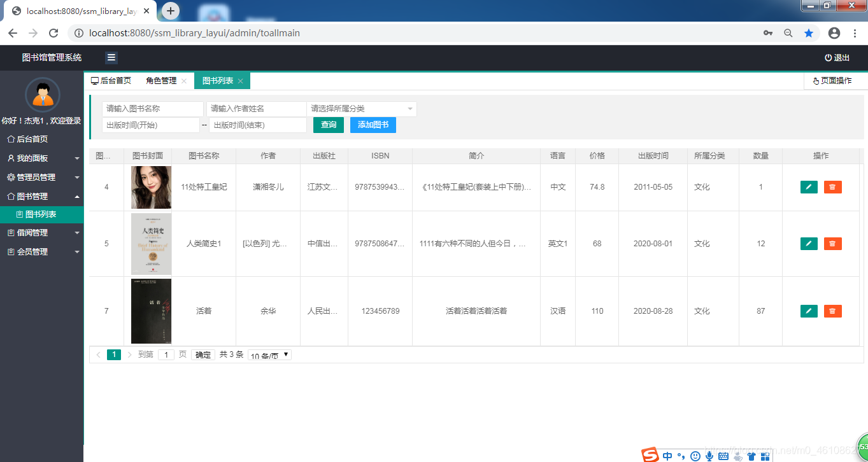Close the 角色管理 tab with its x
The image size is (868, 462).
point(184,81)
